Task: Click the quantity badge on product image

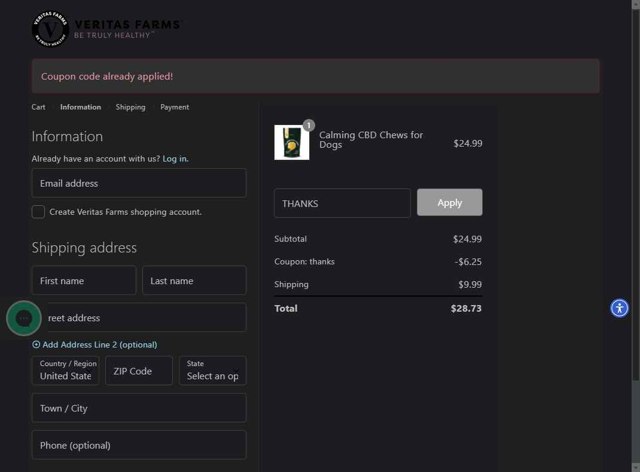Action: tap(309, 125)
